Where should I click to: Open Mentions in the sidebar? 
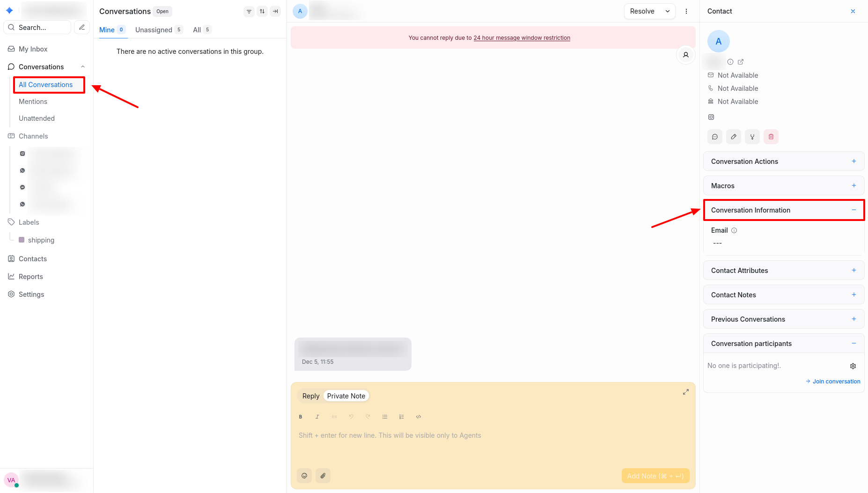point(33,102)
